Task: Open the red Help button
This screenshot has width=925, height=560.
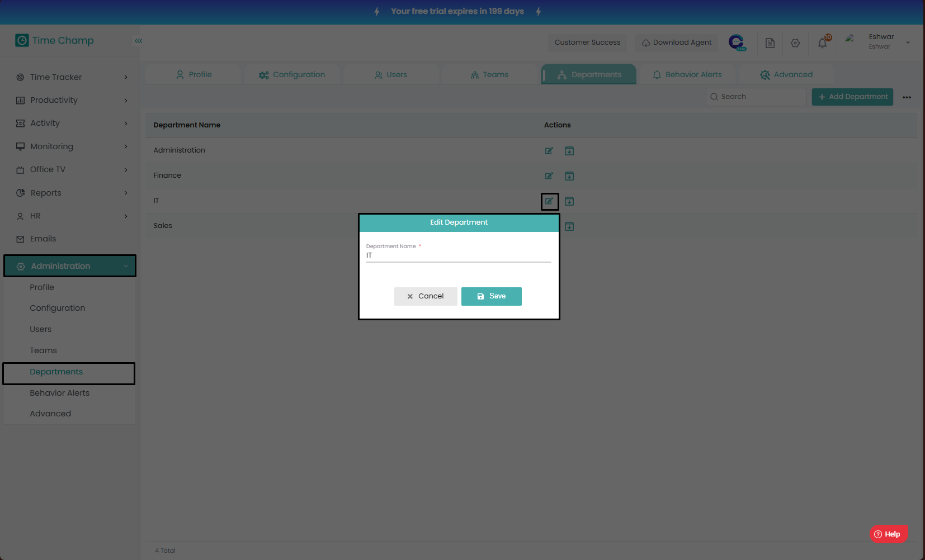Action: 889,534
